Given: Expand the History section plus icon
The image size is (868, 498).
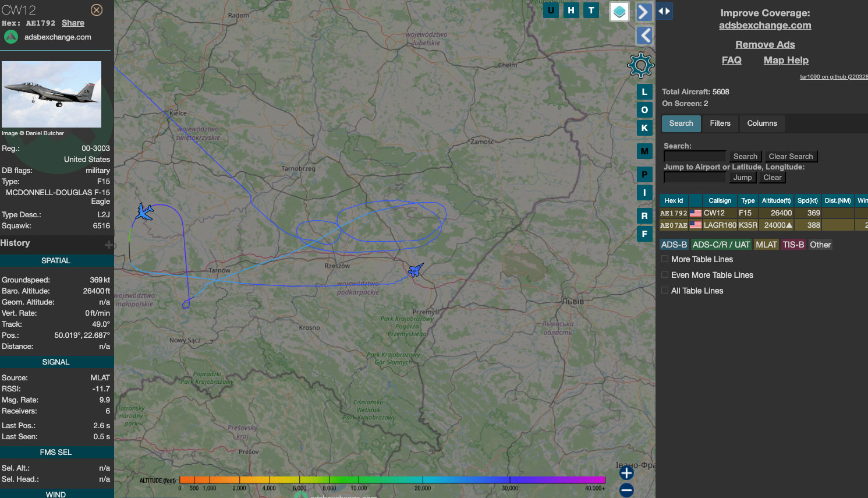Looking at the screenshot, I should click(108, 244).
